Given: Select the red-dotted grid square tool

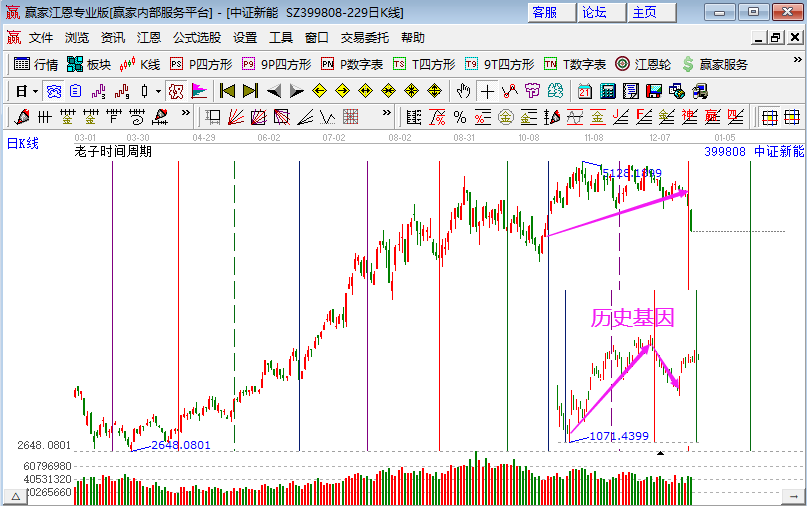Looking at the screenshot, I should pyautogui.click(x=350, y=117).
